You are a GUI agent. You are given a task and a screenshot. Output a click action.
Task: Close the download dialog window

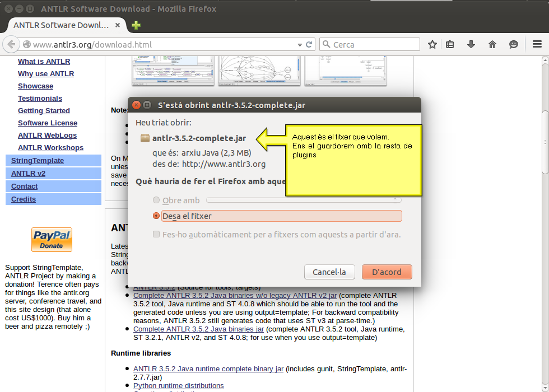point(137,105)
